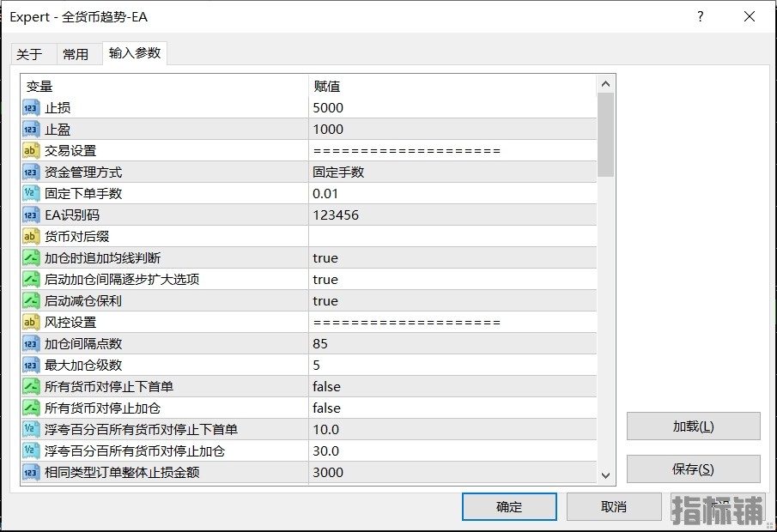
Task: Open the help question mark button
Action: tap(701, 17)
